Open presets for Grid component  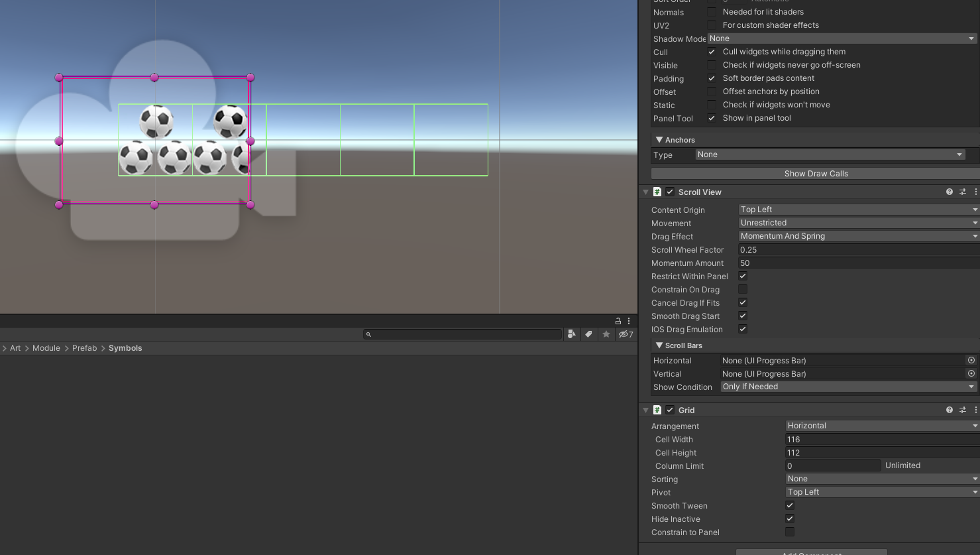click(963, 410)
